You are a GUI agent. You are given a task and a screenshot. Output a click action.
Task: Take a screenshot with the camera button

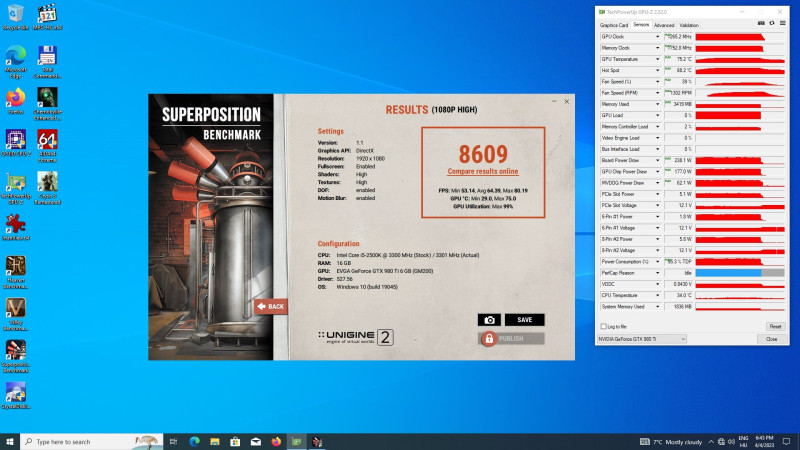(489, 320)
